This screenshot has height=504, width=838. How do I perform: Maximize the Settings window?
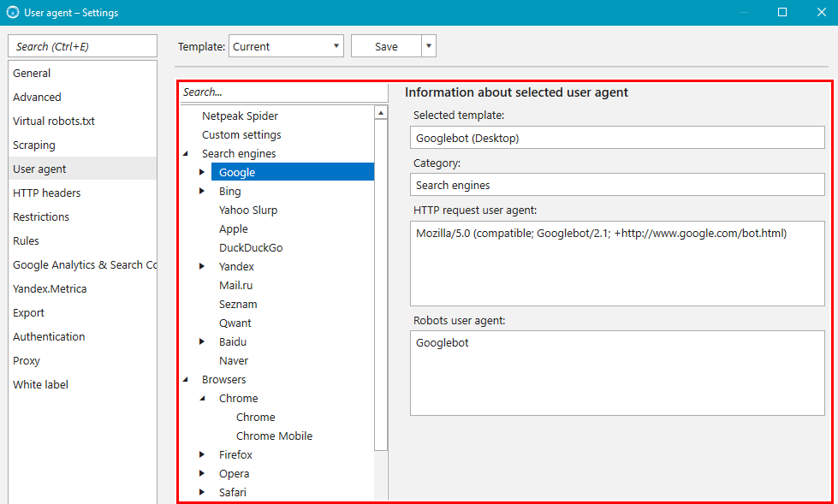pyautogui.click(x=782, y=12)
